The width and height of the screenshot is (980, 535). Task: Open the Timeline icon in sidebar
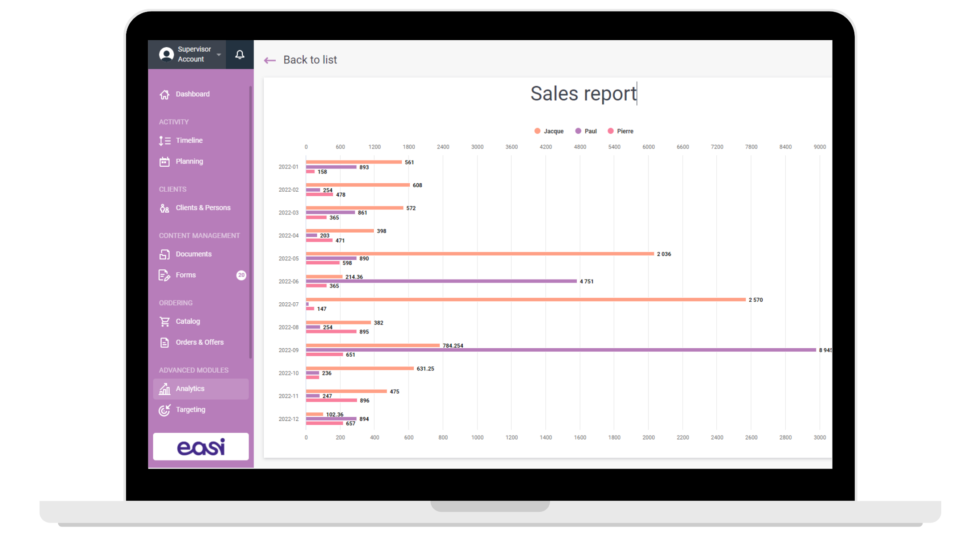164,141
